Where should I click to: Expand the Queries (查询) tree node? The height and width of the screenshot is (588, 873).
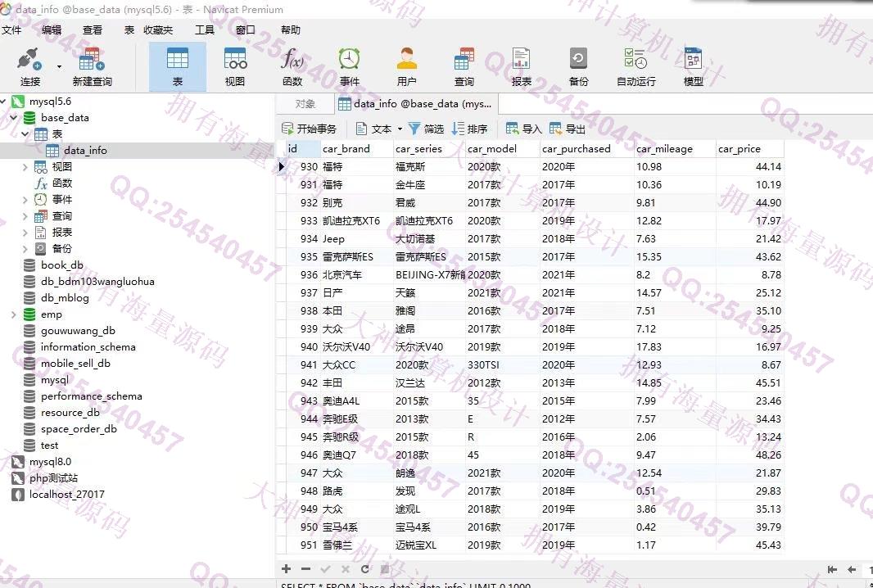(25, 216)
